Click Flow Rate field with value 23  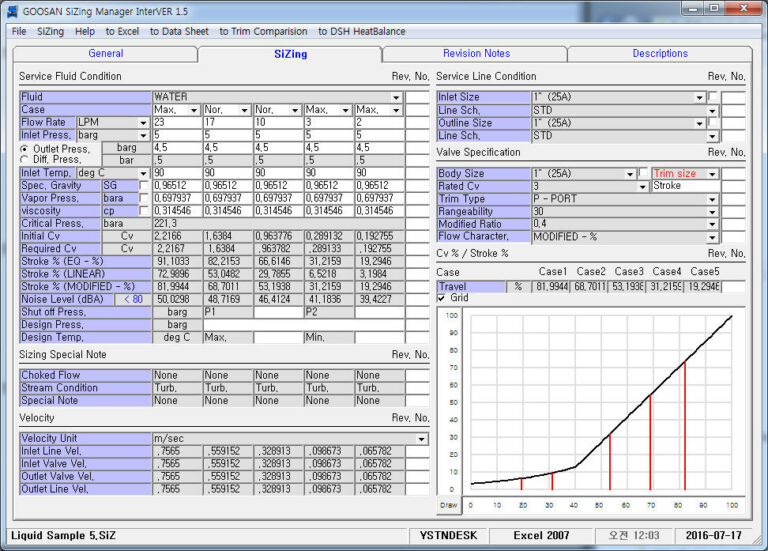point(177,122)
